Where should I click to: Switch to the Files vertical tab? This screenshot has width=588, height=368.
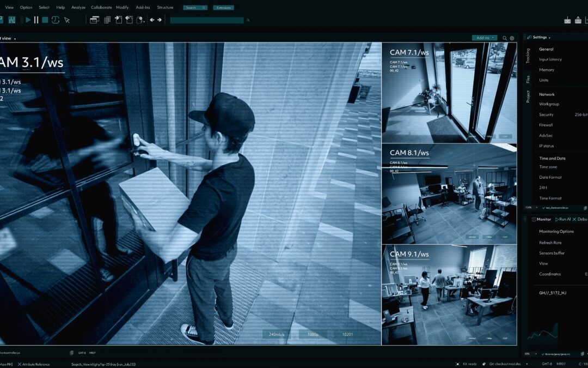(528, 79)
